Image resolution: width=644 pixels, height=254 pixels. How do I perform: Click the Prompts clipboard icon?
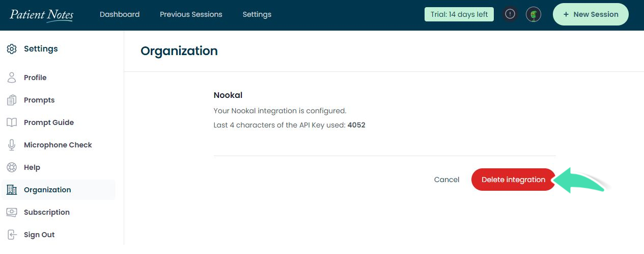pyautogui.click(x=11, y=100)
